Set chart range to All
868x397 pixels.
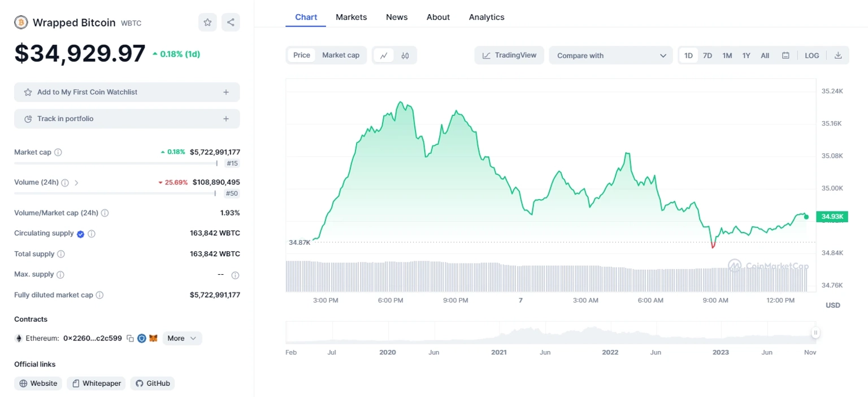[765, 55]
